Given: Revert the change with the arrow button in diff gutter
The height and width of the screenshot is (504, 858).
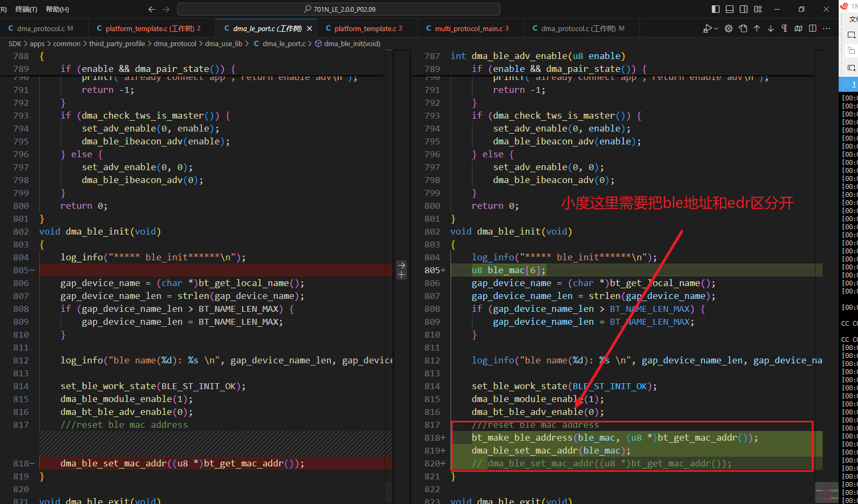Looking at the screenshot, I should [x=402, y=265].
